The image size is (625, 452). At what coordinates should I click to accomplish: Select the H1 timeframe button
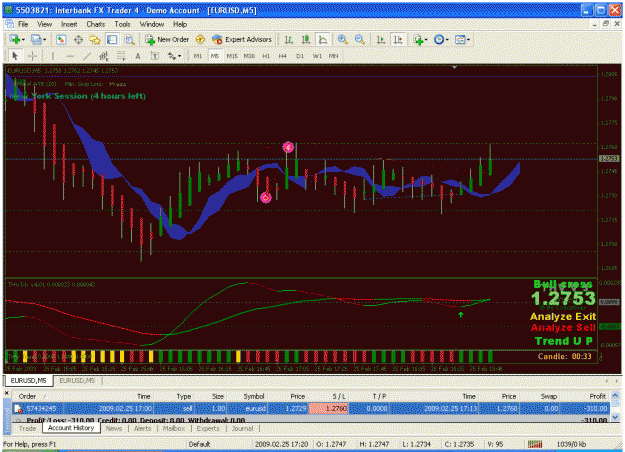[x=266, y=56]
